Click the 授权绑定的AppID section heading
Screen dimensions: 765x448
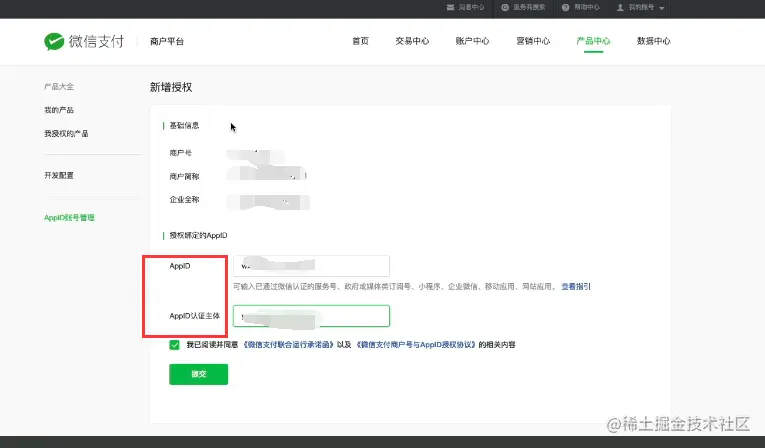198,235
